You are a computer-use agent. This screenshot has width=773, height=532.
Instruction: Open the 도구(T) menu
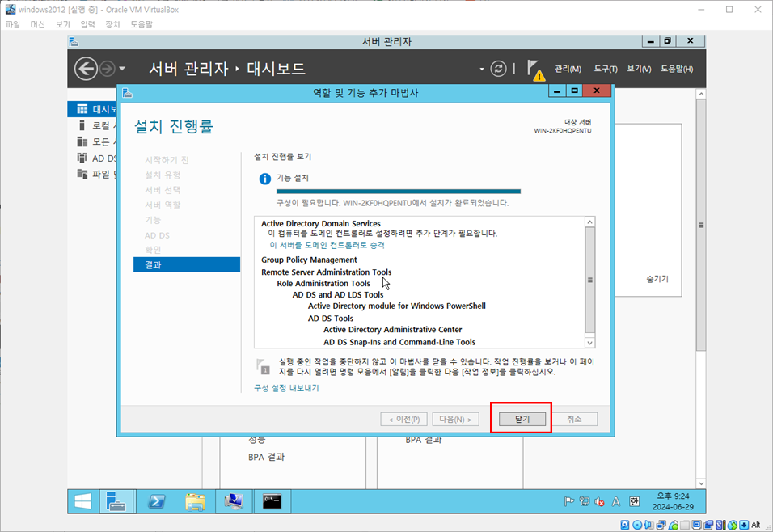click(606, 69)
